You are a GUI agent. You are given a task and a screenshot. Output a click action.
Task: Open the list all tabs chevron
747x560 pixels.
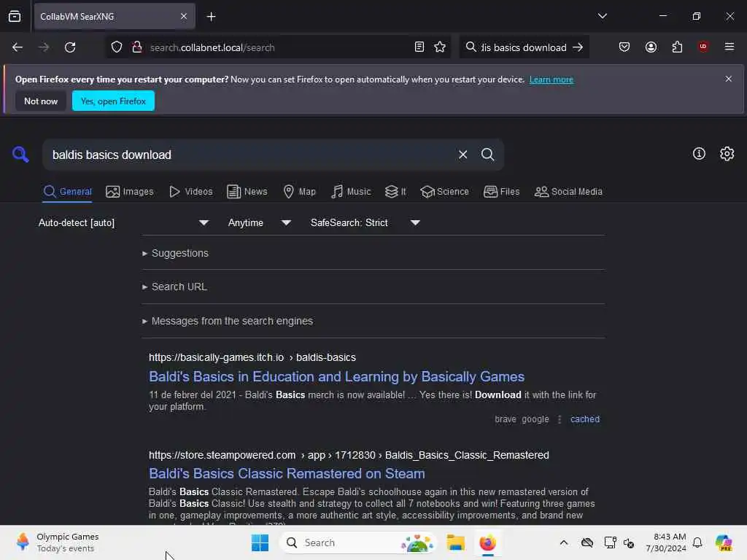(602, 16)
